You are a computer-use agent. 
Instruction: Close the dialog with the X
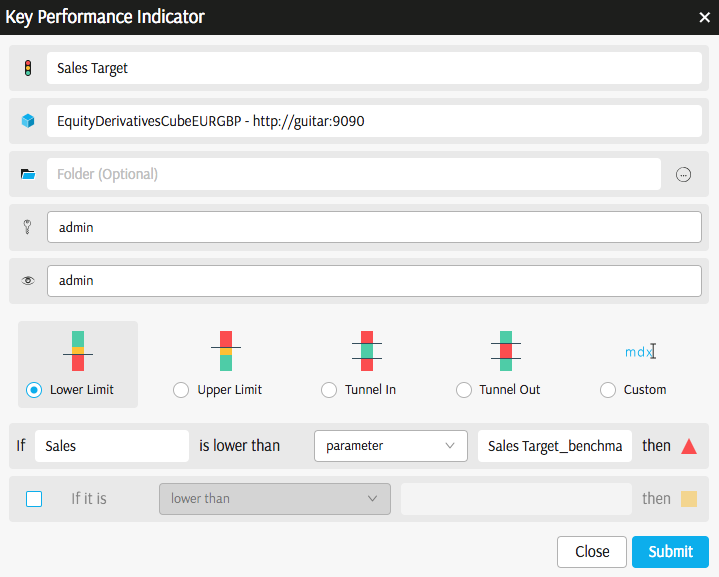(x=704, y=17)
